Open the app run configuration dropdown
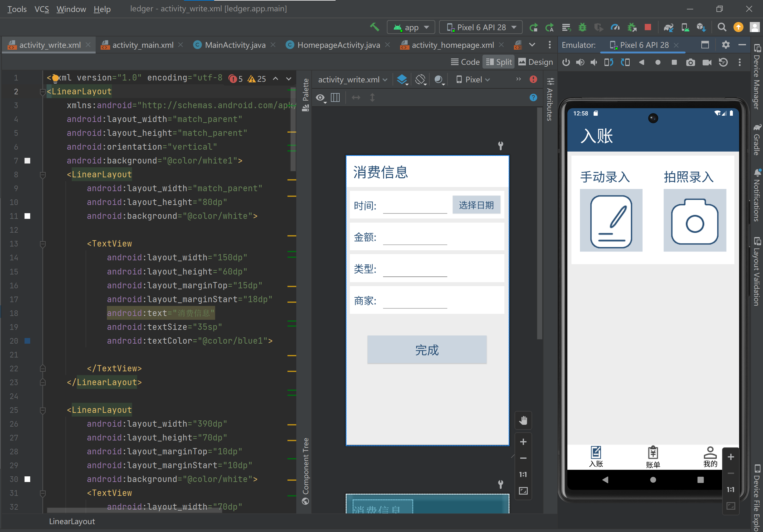 click(x=411, y=27)
